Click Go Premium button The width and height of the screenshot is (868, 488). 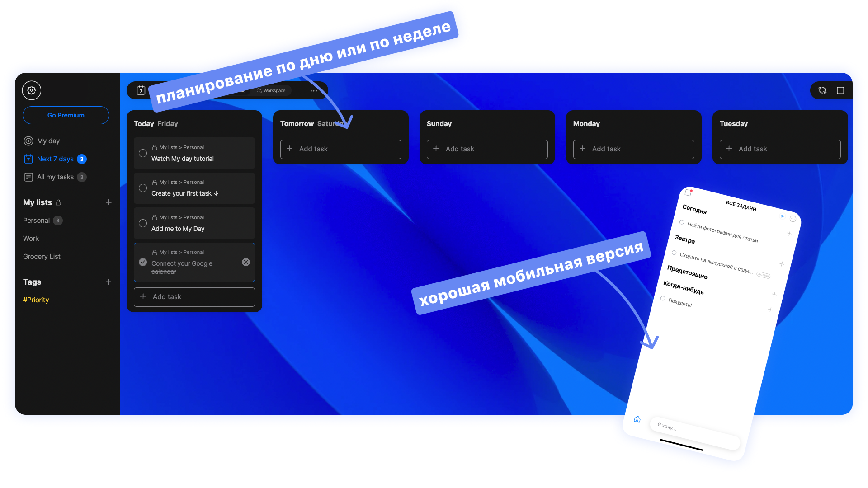coord(66,115)
